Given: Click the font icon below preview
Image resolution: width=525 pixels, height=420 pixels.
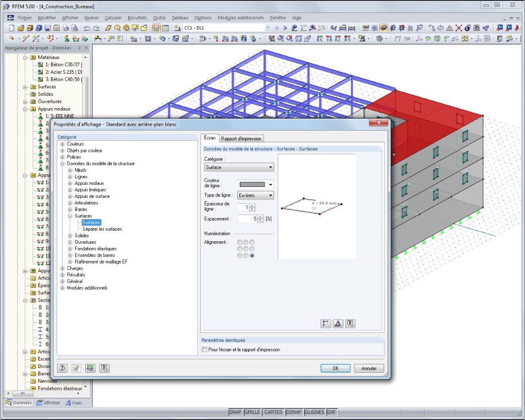Looking at the screenshot, I should pos(338,324).
